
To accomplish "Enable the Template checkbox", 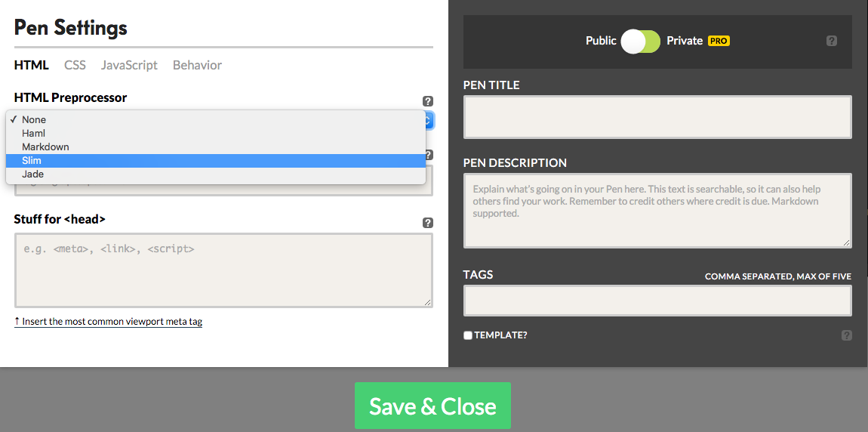I will 468,335.
